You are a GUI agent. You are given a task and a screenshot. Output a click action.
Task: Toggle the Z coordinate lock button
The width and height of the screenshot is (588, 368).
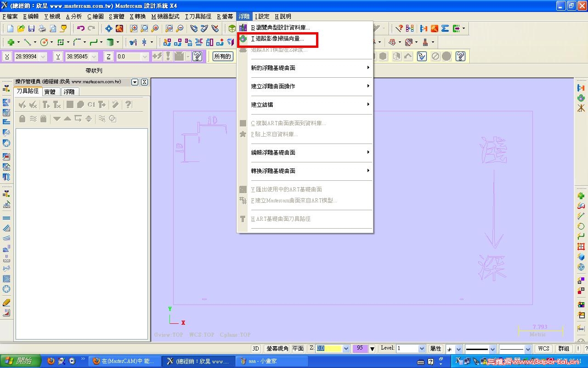click(x=109, y=57)
